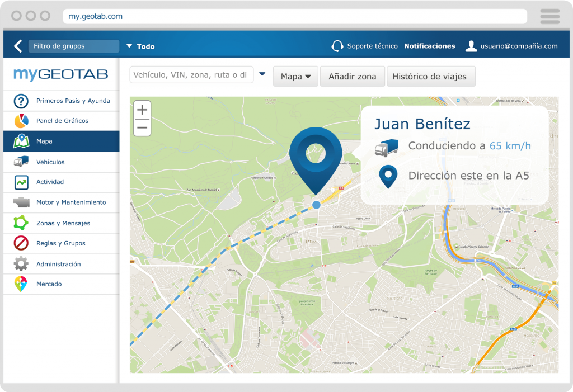Click the vehicle search input field
The image size is (573, 392).
click(191, 75)
